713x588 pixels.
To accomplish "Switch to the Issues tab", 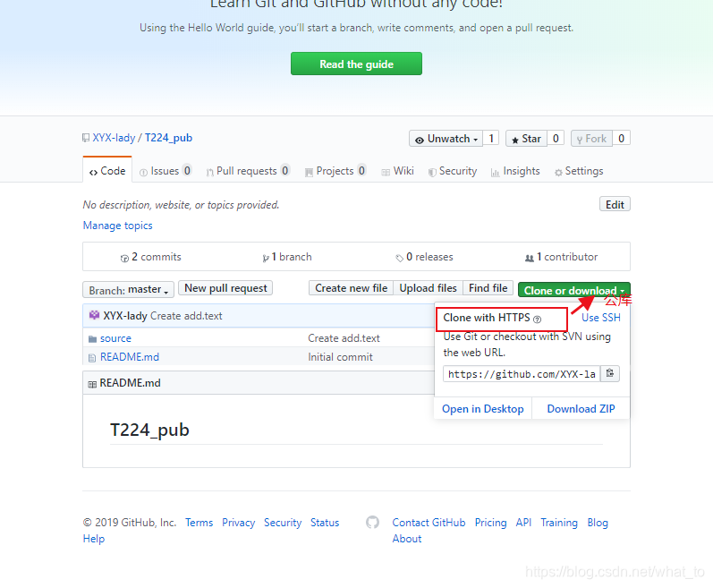I will click(x=166, y=171).
